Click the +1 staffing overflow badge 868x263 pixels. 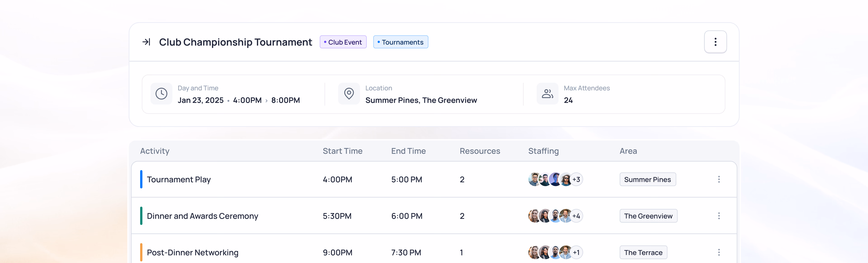point(576,253)
